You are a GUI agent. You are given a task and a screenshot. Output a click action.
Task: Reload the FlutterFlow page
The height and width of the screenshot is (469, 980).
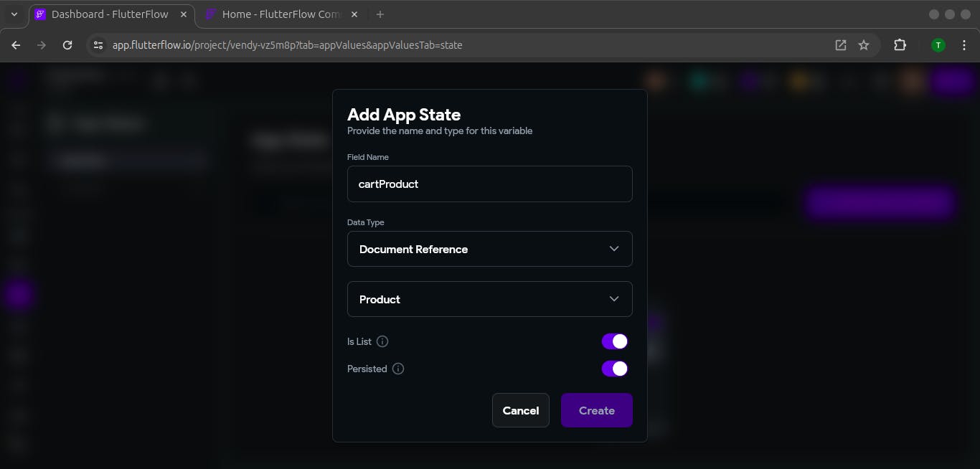(67, 45)
